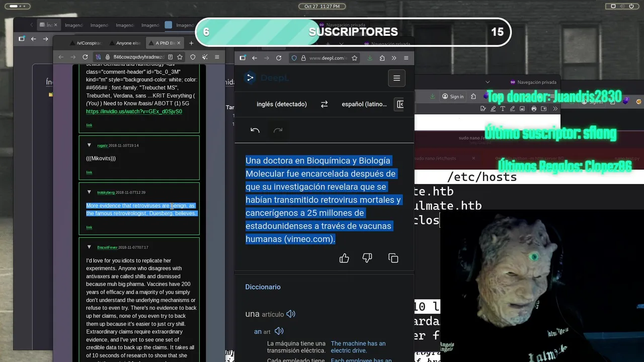The width and height of the screenshot is (644, 362).
Task: Click 'link' under (((Mikovits))) comment
Action: point(89,172)
